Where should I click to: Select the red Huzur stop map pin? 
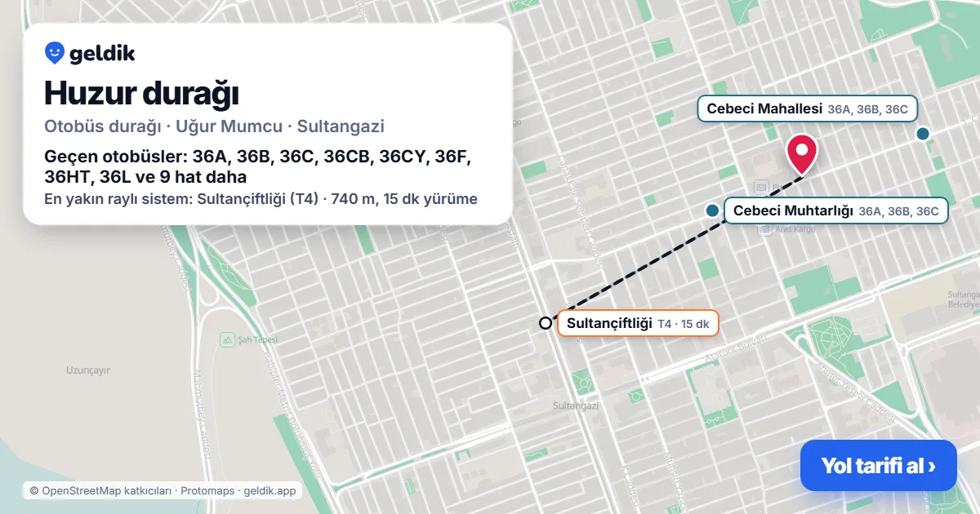tap(802, 153)
